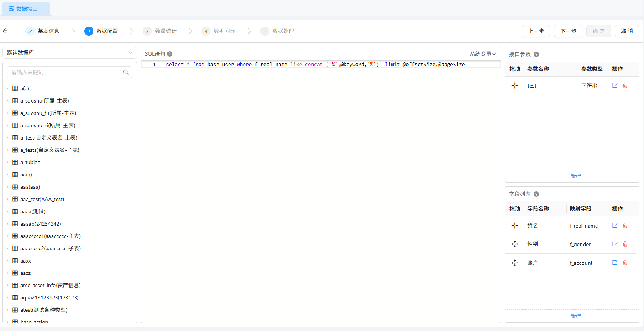Click the f_account mapped field cell
The image size is (644, 331).
(x=581, y=263)
